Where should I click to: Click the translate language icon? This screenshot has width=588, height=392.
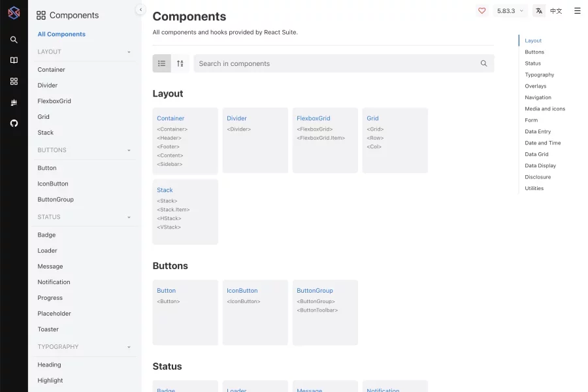[539, 11]
